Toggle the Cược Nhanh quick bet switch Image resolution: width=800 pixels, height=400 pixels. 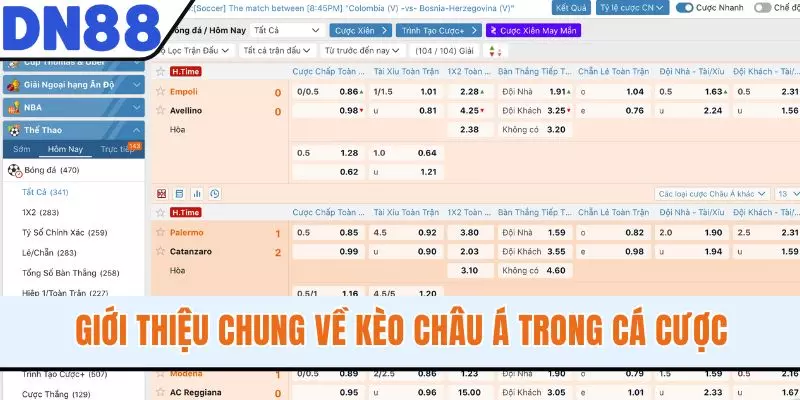[x=685, y=8]
